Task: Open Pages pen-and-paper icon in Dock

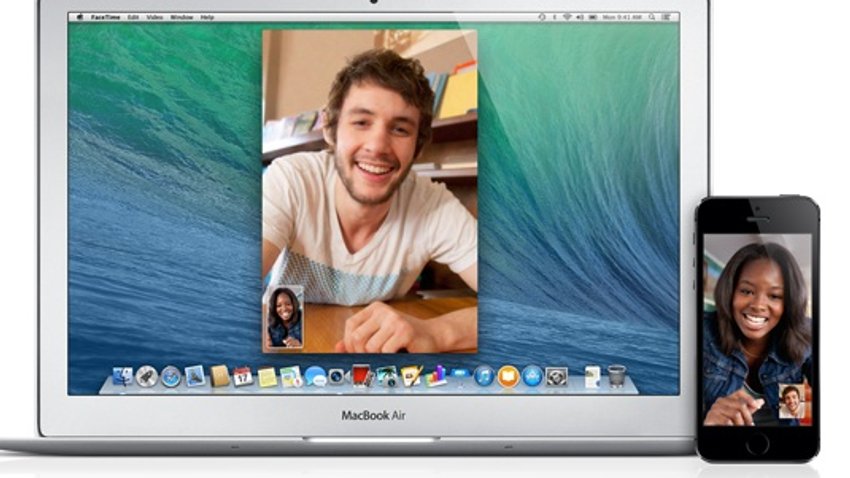Action: [x=411, y=376]
